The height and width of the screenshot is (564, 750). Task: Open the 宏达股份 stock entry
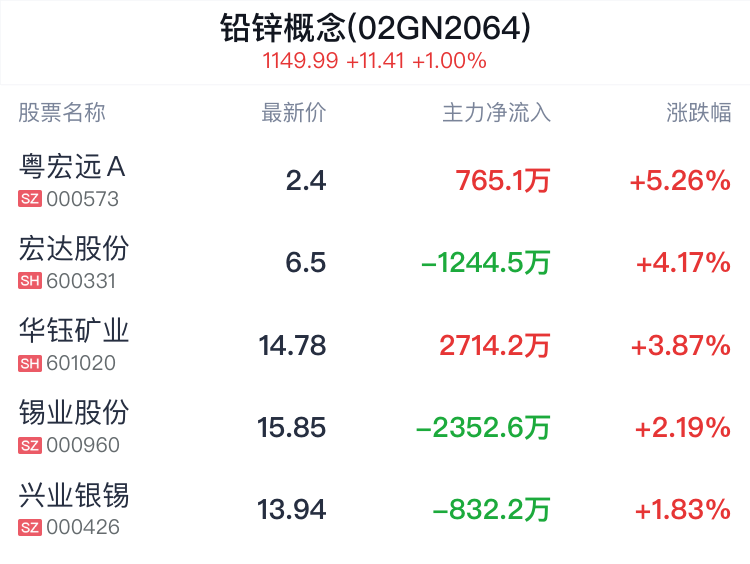(375, 263)
